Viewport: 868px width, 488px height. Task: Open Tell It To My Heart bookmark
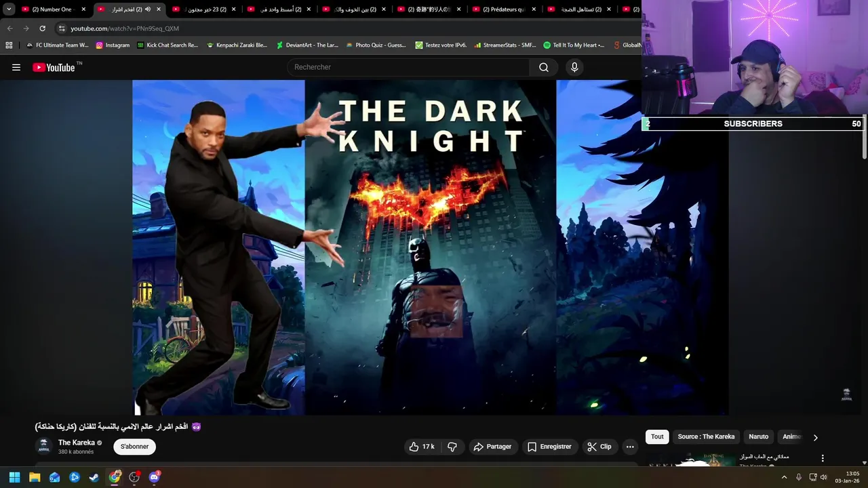[x=574, y=45]
